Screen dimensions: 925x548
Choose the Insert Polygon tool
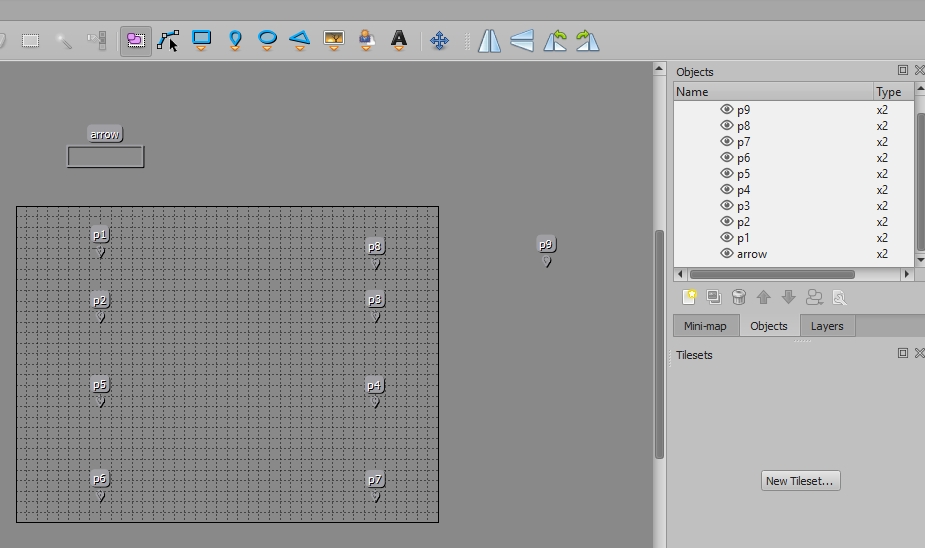click(x=300, y=41)
